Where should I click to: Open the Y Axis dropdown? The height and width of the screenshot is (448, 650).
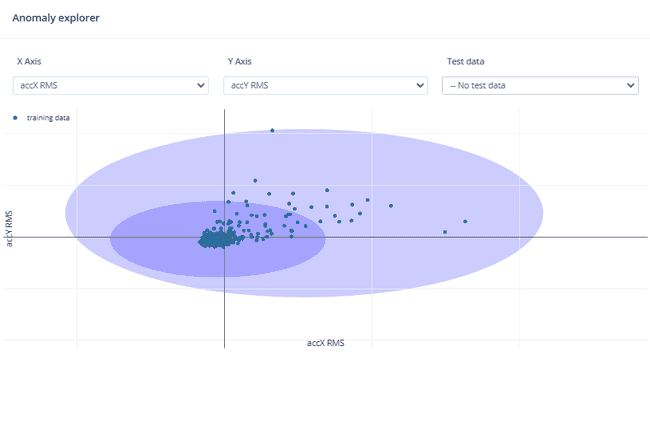(325, 86)
